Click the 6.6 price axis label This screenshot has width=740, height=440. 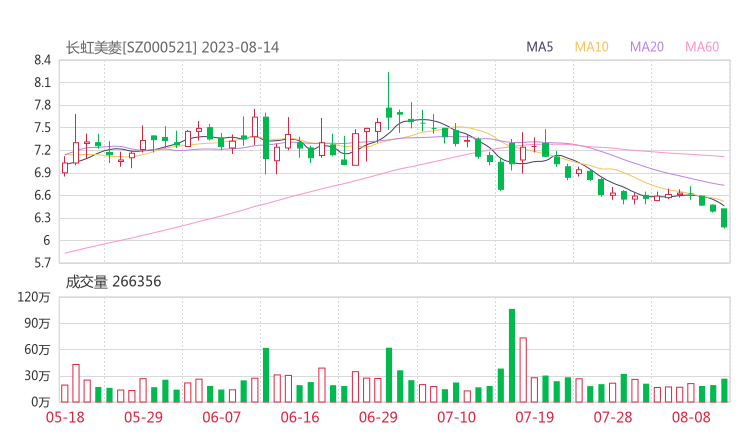42,195
